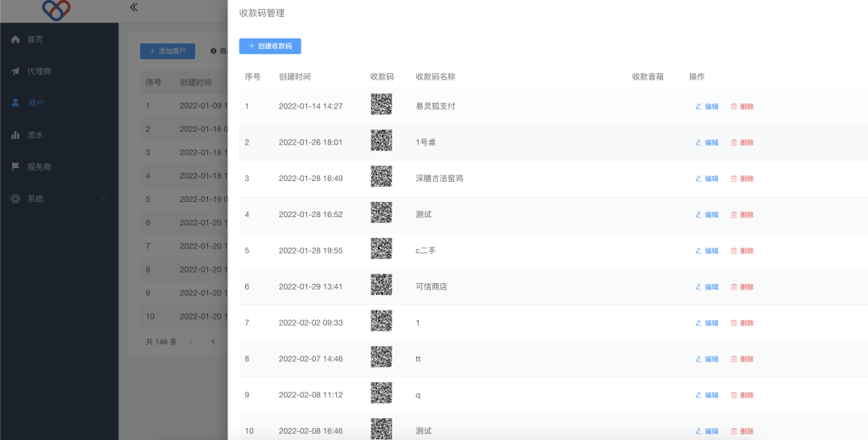868x440 pixels.
Task: Delete the c二手 payment code
Action: (x=743, y=250)
